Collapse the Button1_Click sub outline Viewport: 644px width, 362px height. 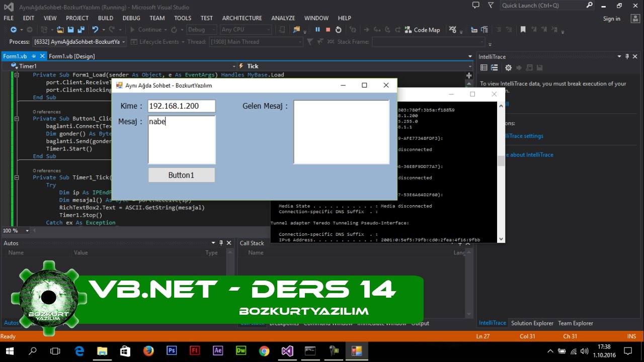click(17, 119)
